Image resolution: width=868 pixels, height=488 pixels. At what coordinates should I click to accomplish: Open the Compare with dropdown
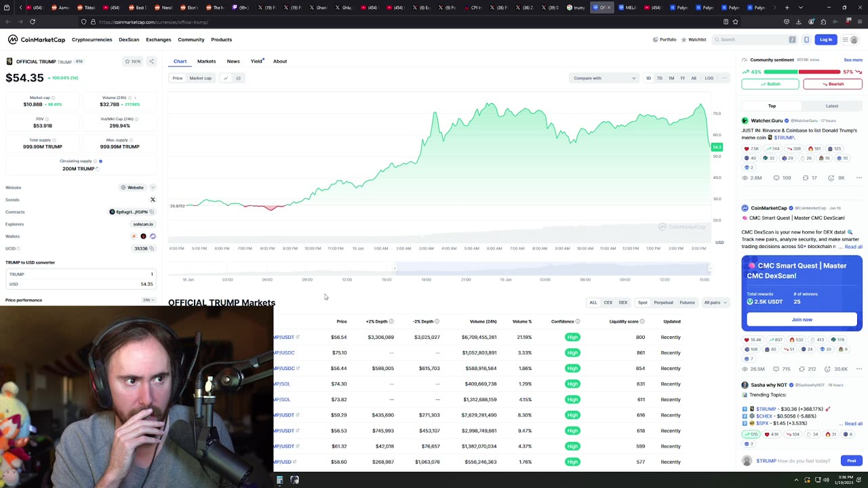(x=604, y=78)
